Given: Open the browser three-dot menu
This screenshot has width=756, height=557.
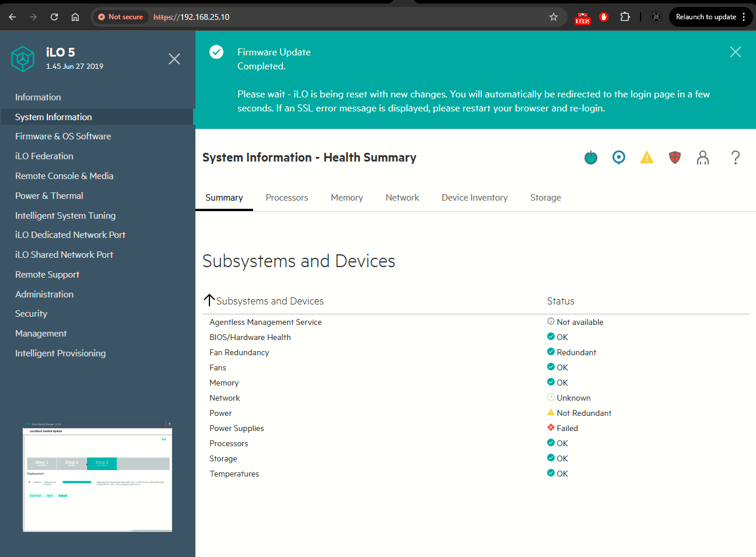Looking at the screenshot, I should pos(744,17).
